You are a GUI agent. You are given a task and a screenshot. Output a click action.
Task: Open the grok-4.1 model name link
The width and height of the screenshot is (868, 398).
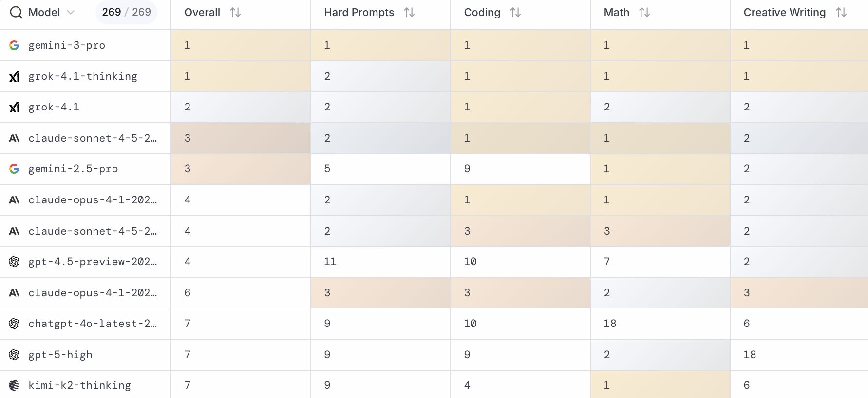54,107
